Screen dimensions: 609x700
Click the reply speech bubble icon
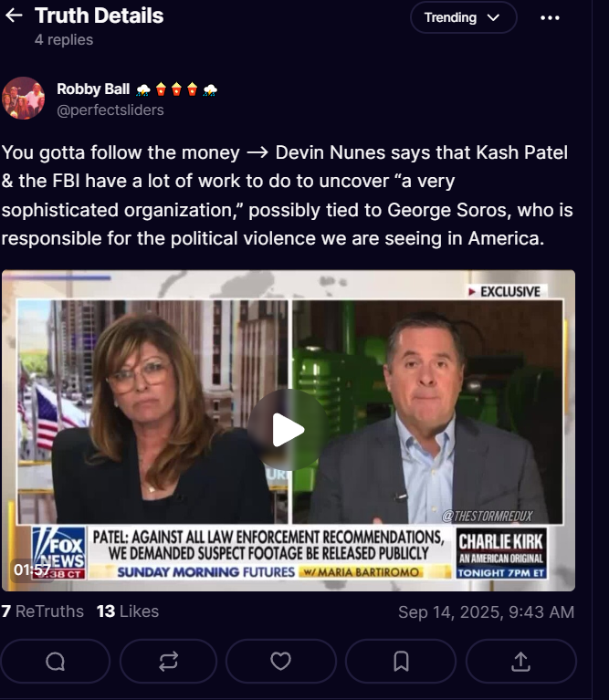coord(56,661)
